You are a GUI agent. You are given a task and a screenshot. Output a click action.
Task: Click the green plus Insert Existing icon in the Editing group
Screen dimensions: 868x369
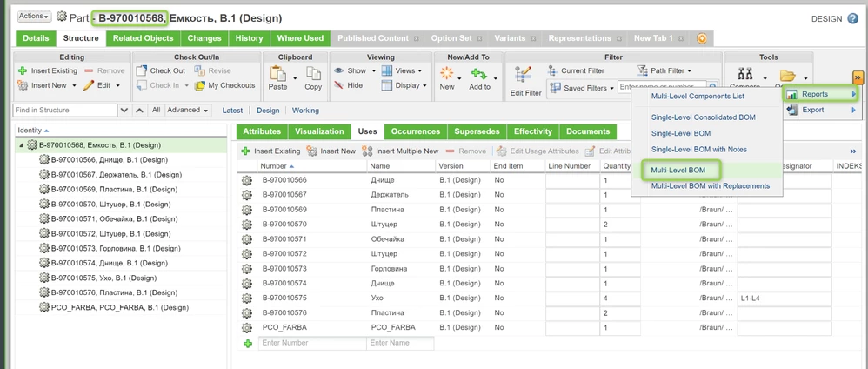point(23,70)
